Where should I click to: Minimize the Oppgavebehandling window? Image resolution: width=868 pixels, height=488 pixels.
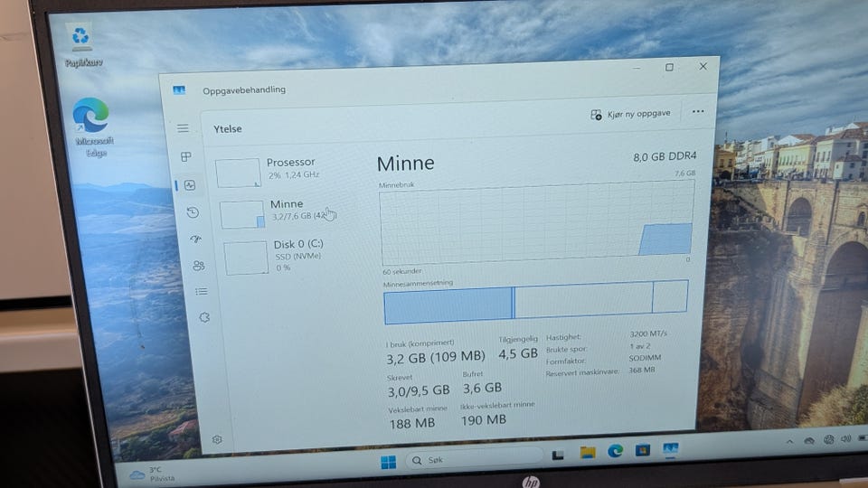[x=637, y=68]
